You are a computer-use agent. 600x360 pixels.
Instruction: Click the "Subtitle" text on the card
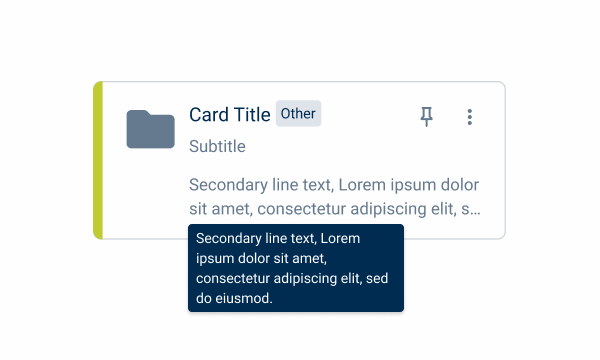(217, 146)
